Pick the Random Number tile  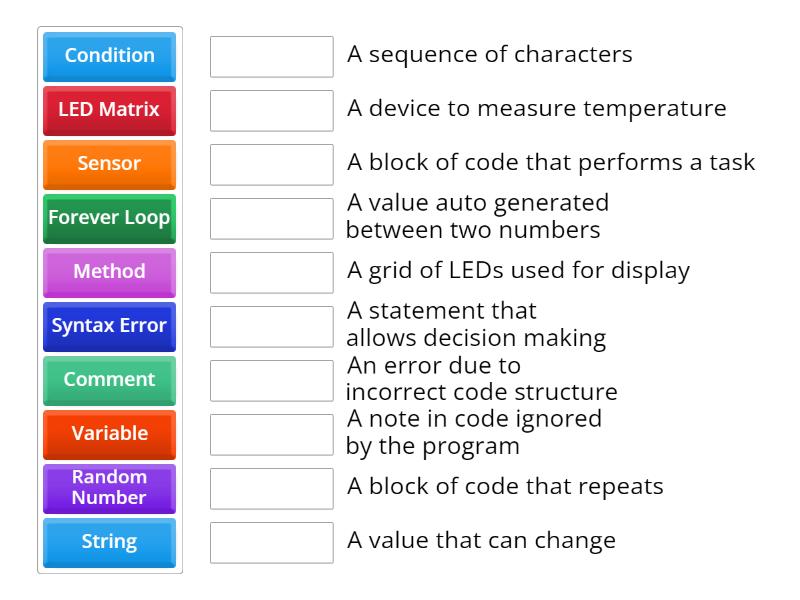pyautogui.click(x=109, y=488)
